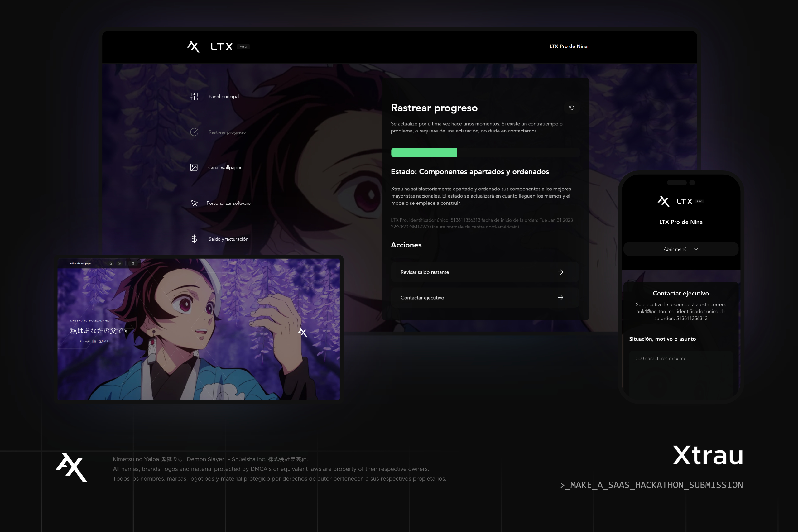Screen dimensions: 798x532
Task: Click the arrow on Revisar saldo restante
Action: point(560,272)
